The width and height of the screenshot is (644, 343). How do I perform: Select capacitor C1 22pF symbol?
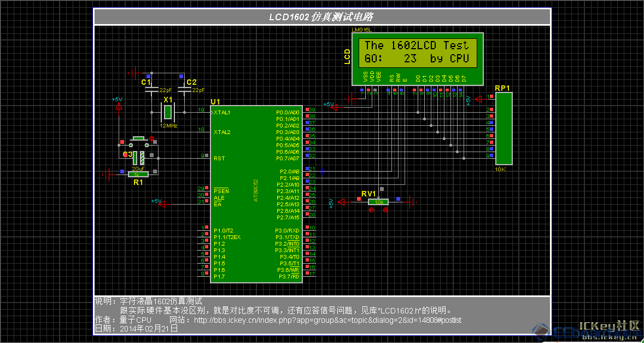pyautogui.click(x=152, y=89)
